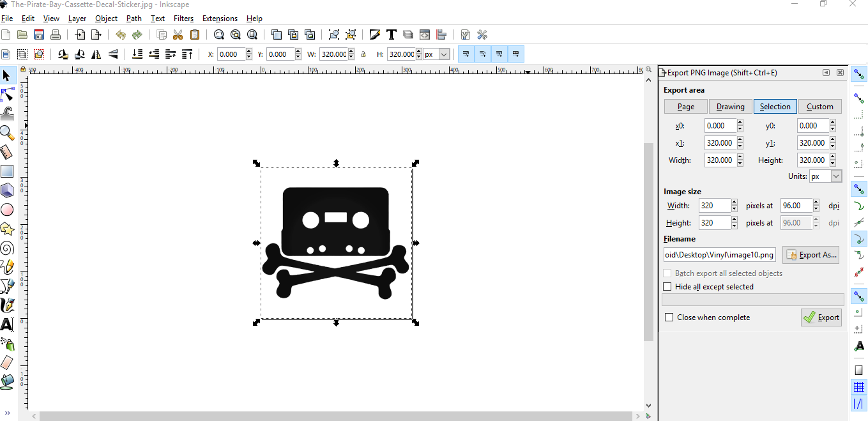
Task: Select the Tweak objects tool
Action: point(7,114)
